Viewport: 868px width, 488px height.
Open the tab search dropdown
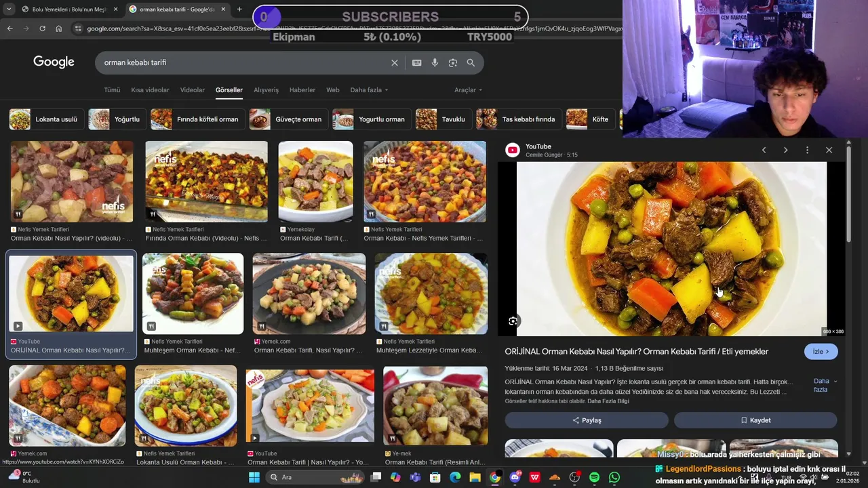pos(9,9)
